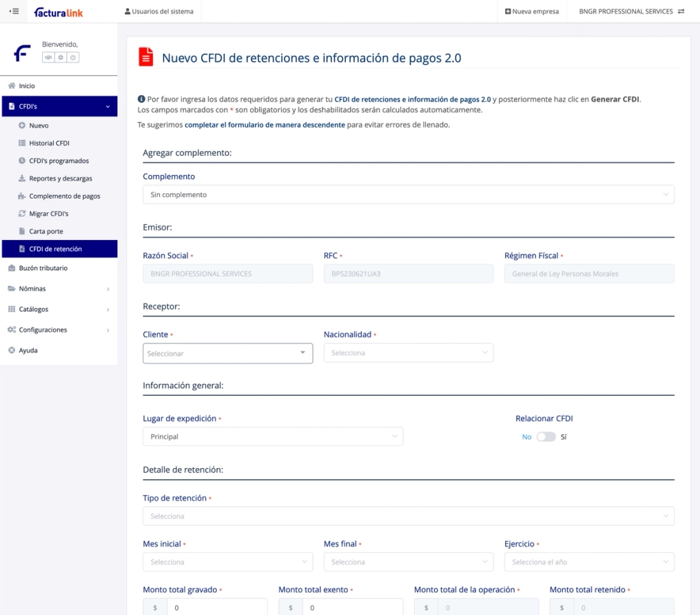
Task: Click the table icon beside Historial CFDI
Action: tap(22, 143)
